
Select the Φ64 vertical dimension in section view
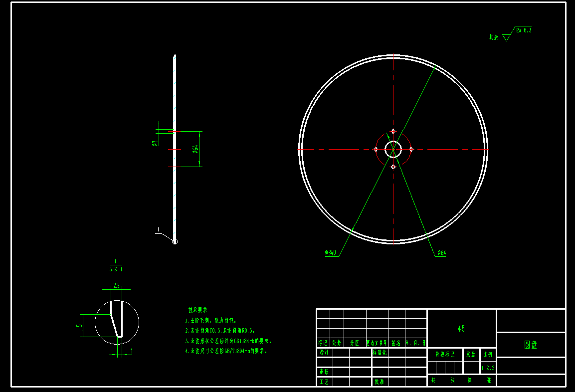point(195,148)
